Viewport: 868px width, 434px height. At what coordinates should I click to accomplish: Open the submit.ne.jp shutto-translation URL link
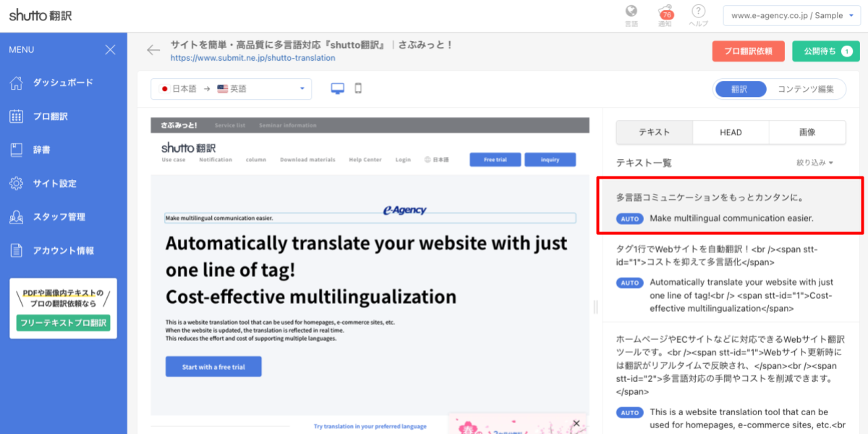pyautogui.click(x=252, y=58)
